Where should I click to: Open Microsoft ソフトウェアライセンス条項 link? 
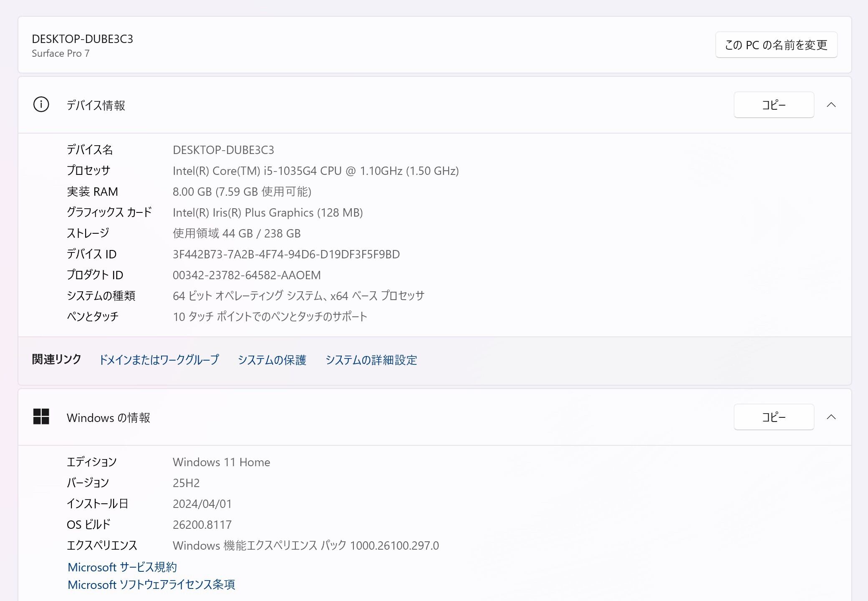point(151,585)
